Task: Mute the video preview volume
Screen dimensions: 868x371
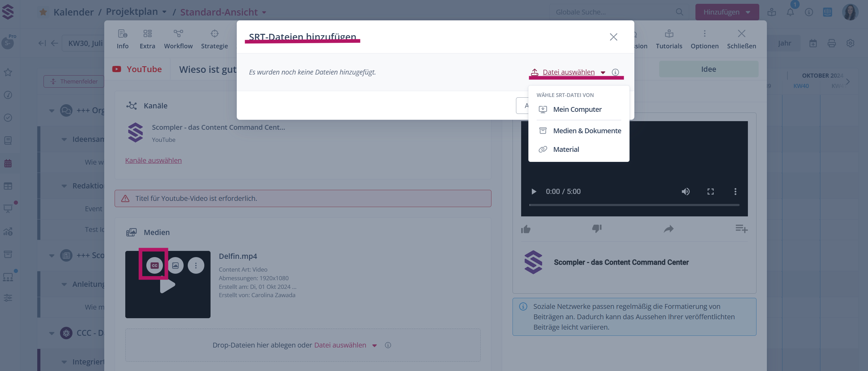Action: click(x=685, y=192)
